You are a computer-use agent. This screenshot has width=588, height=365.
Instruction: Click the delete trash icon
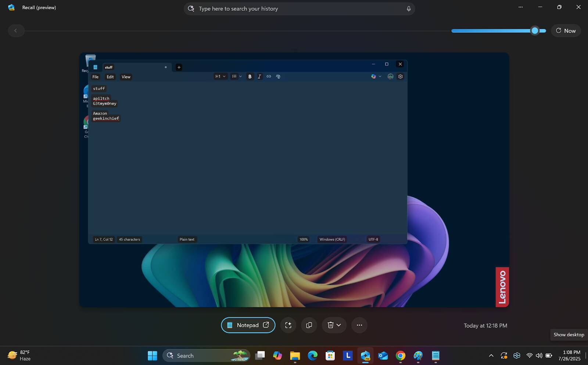(330, 325)
